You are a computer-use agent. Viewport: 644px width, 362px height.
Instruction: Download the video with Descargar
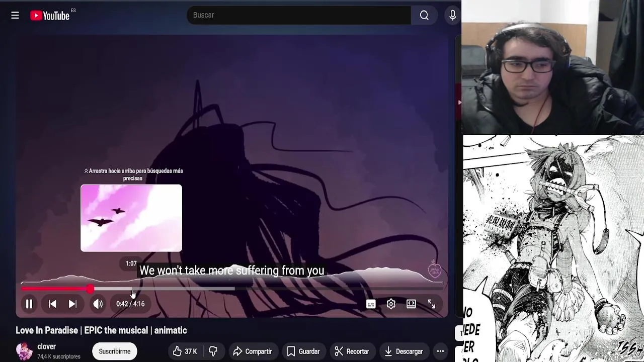tap(404, 351)
